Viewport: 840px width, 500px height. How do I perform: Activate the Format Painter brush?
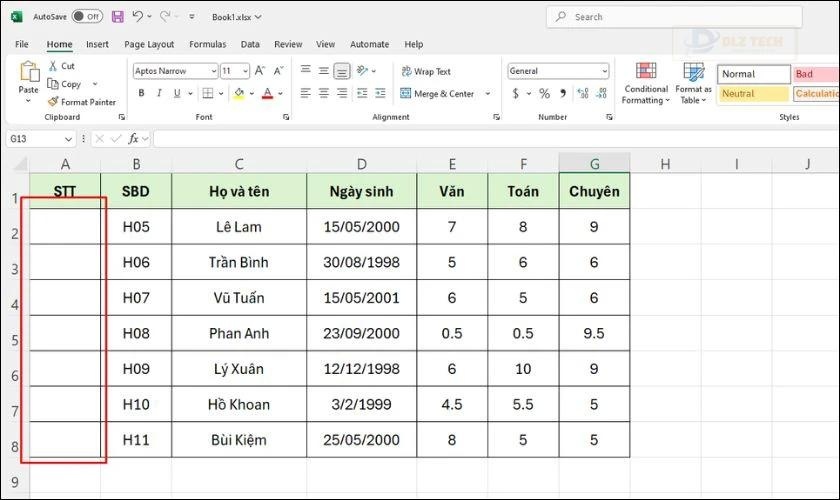(81, 102)
